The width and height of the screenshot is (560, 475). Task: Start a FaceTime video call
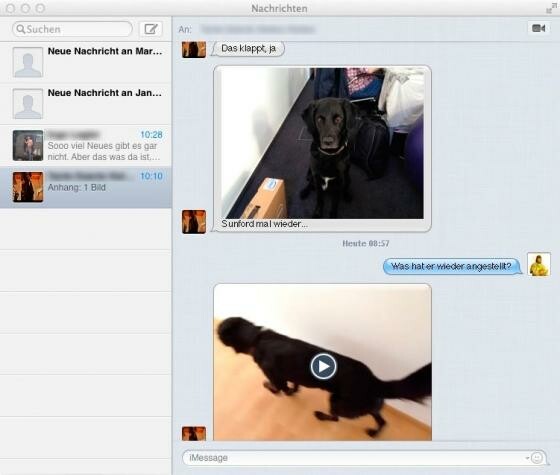[539, 28]
